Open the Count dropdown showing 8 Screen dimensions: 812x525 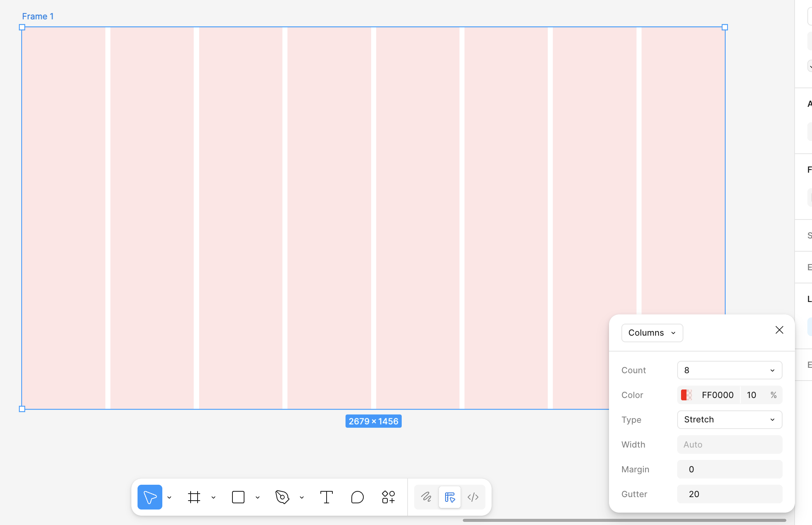pyautogui.click(x=729, y=370)
